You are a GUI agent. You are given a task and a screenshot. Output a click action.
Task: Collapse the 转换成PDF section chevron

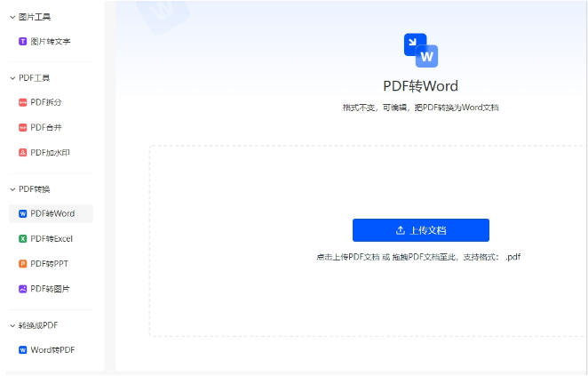pos(12,325)
